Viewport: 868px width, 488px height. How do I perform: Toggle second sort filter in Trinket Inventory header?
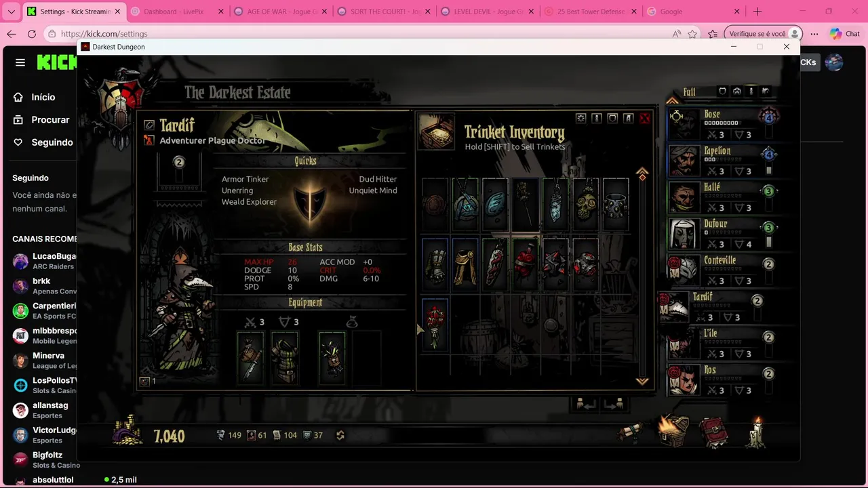(597, 119)
